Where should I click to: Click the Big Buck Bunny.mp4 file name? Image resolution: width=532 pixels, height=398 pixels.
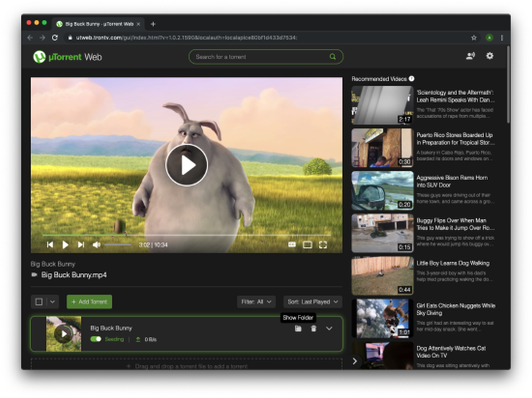coord(74,274)
